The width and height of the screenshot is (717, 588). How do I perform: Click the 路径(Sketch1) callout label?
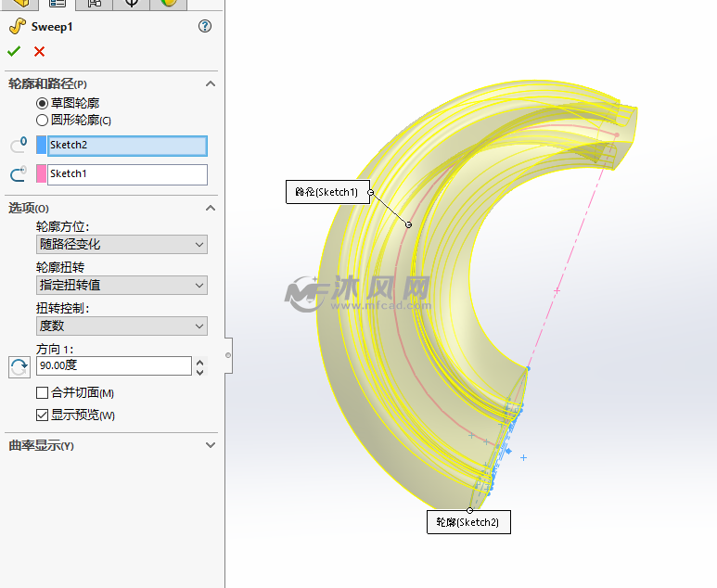327,192
